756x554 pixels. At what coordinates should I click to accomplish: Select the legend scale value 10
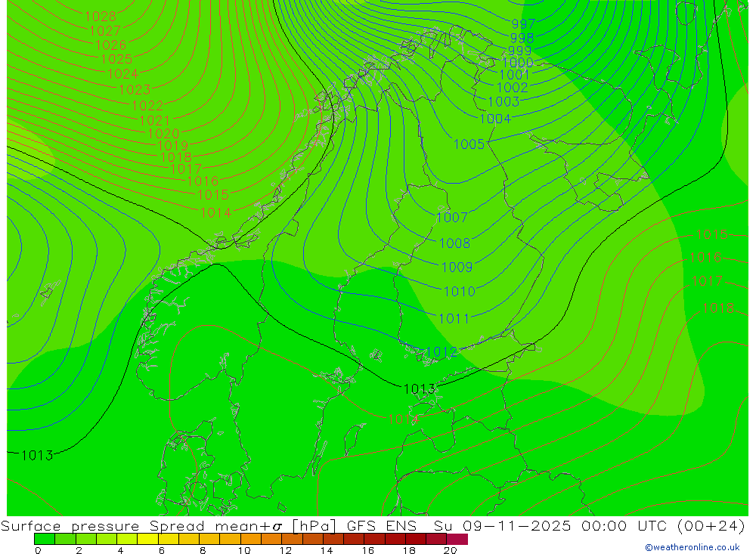(244, 550)
